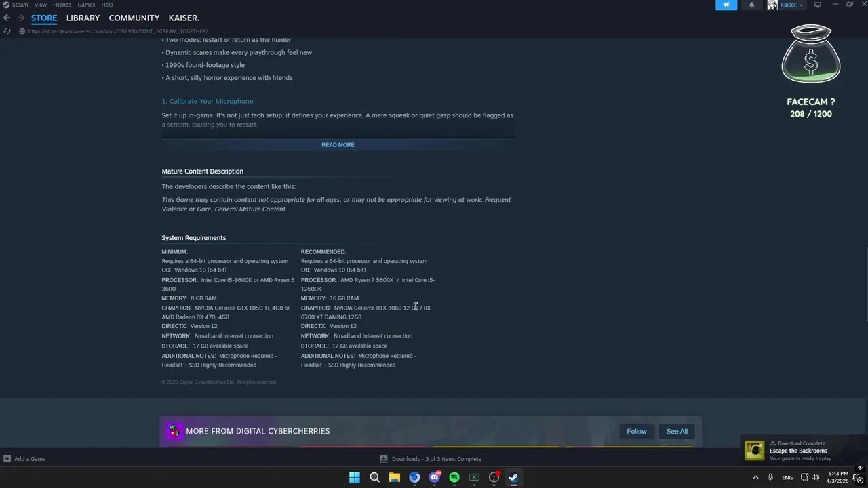Switch to the LIBRARY tab

[83, 18]
